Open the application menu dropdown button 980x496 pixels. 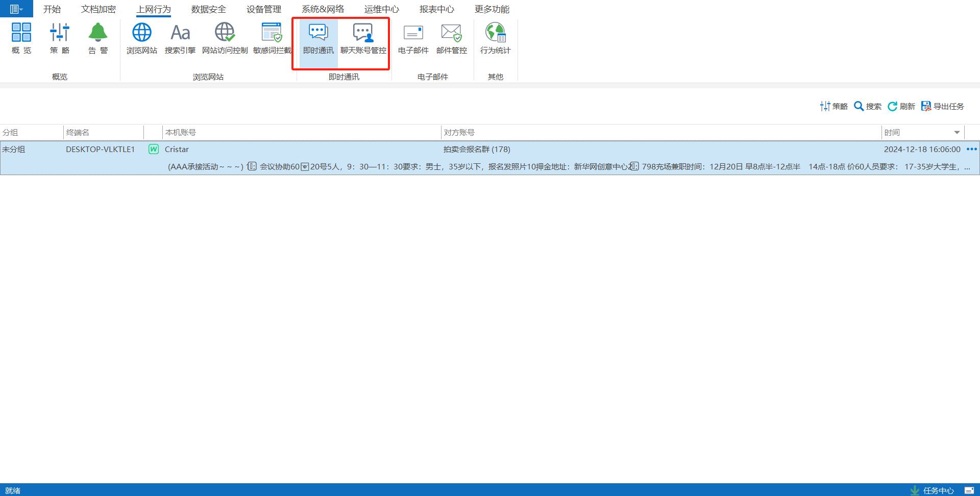pyautogui.click(x=16, y=9)
